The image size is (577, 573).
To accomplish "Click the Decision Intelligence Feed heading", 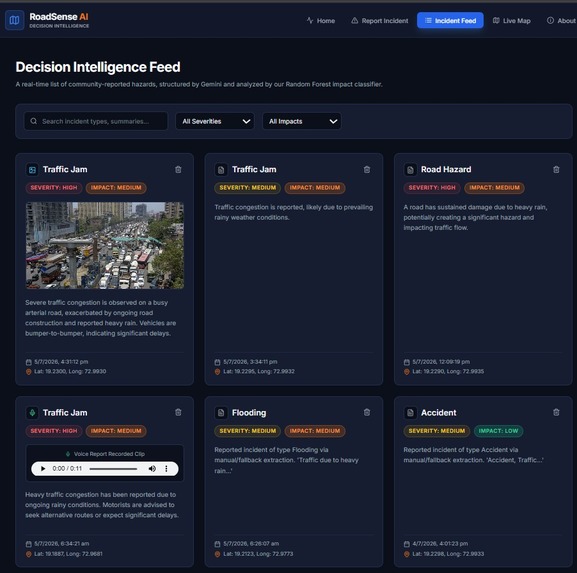I will click(x=98, y=67).
